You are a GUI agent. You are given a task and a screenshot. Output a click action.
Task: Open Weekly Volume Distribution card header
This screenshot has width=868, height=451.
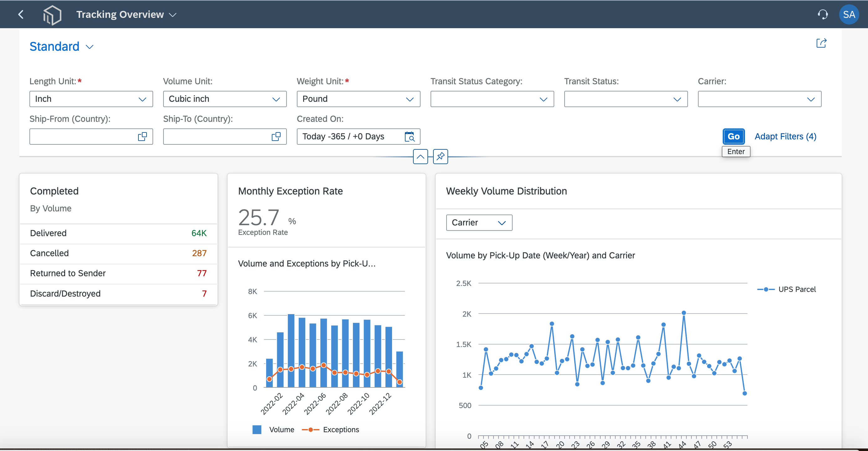coord(638,191)
